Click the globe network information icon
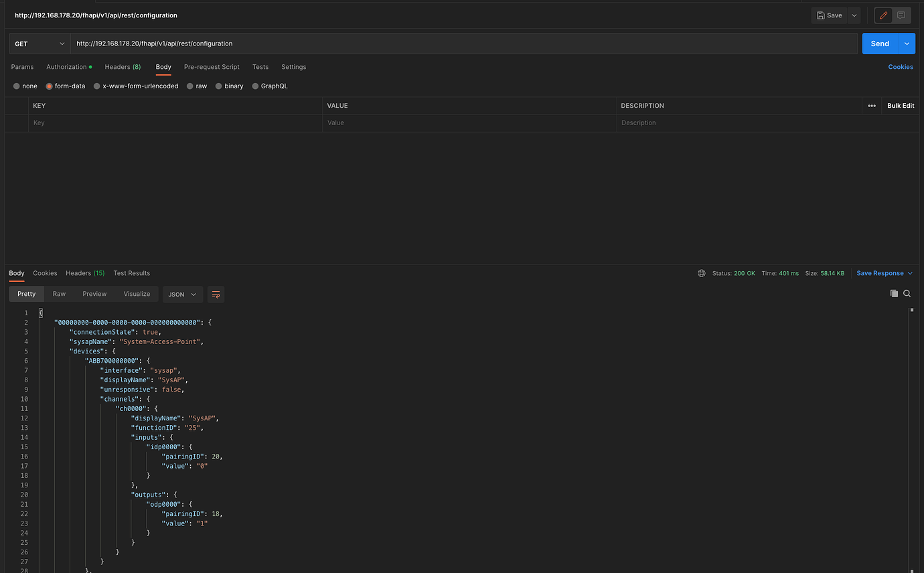The height and width of the screenshot is (573, 924). pyautogui.click(x=701, y=273)
